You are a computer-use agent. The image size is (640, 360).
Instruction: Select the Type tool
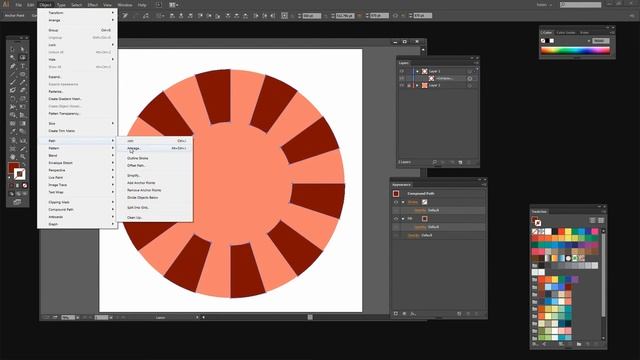[x=23, y=66]
